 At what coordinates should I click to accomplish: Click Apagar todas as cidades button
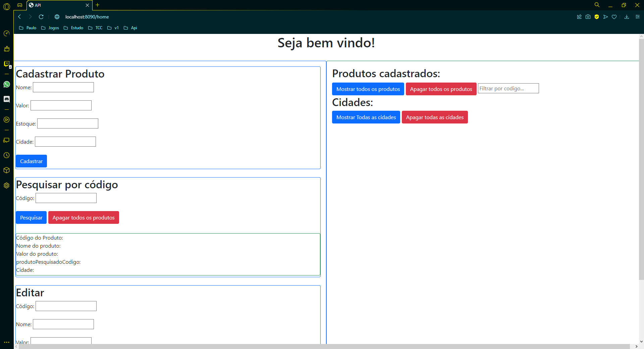(x=434, y=117)
